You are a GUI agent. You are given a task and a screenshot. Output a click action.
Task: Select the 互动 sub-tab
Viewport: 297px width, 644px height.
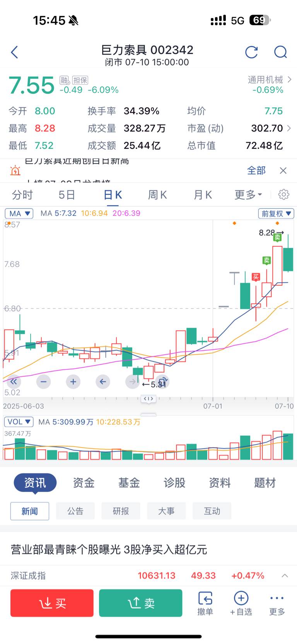212,511
